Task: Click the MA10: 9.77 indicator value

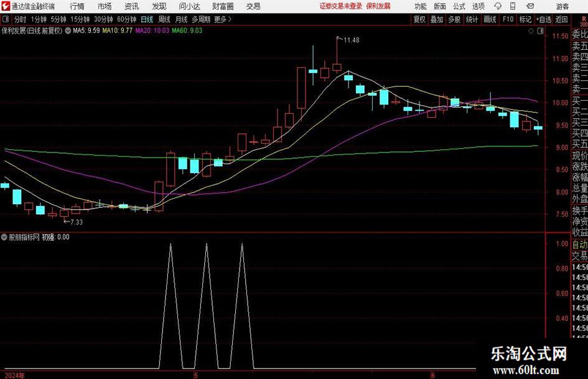Action: tap(118, 30)
